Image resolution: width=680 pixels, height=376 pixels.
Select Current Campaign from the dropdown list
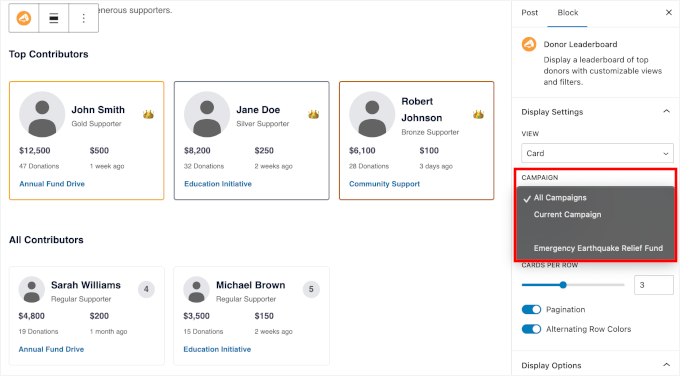[x=567, y=215]
